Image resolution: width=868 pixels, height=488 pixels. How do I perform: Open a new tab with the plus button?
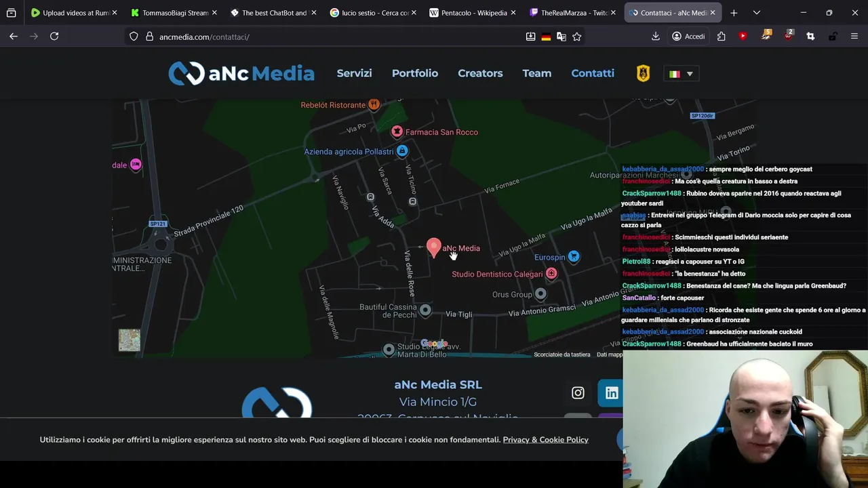[x=734, y=13]
